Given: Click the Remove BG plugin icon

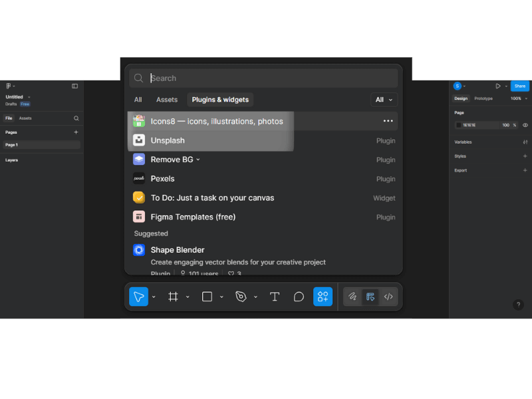Looking at the screenshot, I should point(139,159).
